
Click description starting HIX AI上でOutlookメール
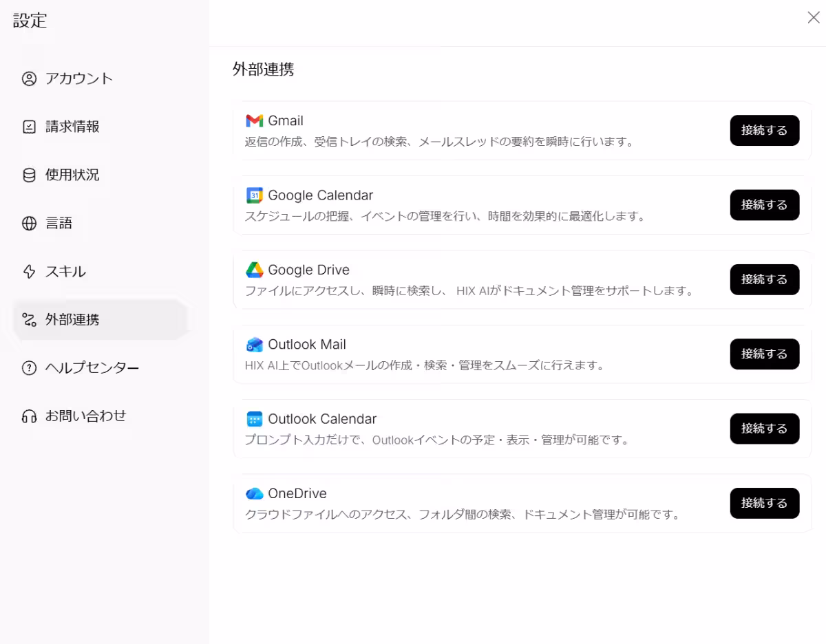pos(425,365)
